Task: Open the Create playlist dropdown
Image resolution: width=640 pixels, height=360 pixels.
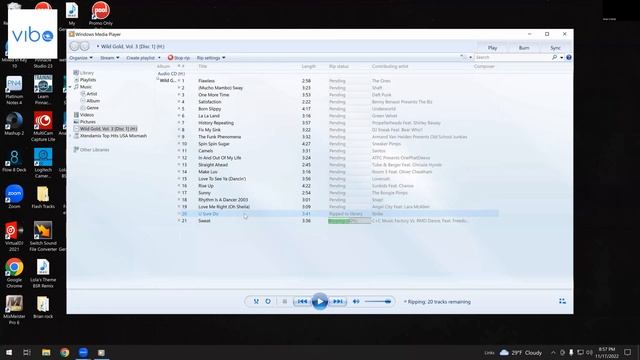Action: coord(143,58)
